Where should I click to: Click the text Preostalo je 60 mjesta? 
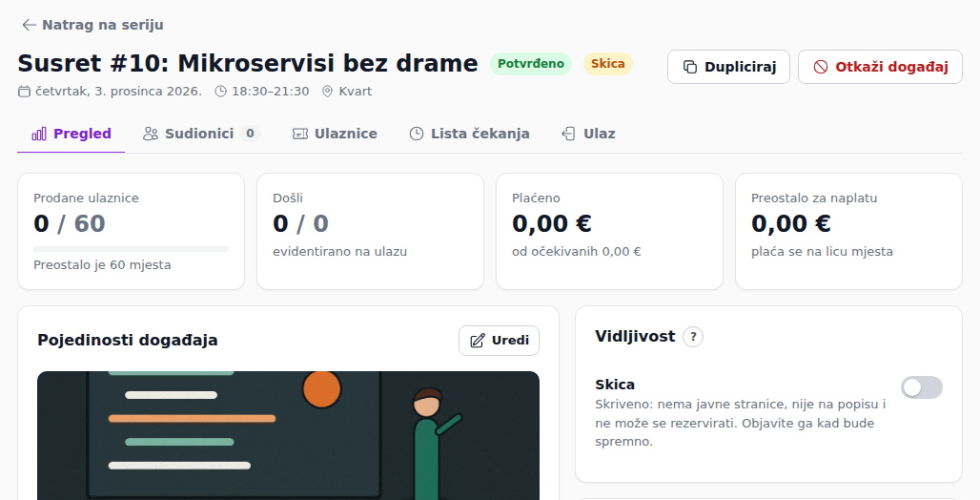pyautogui.click(x=103, y=264)
